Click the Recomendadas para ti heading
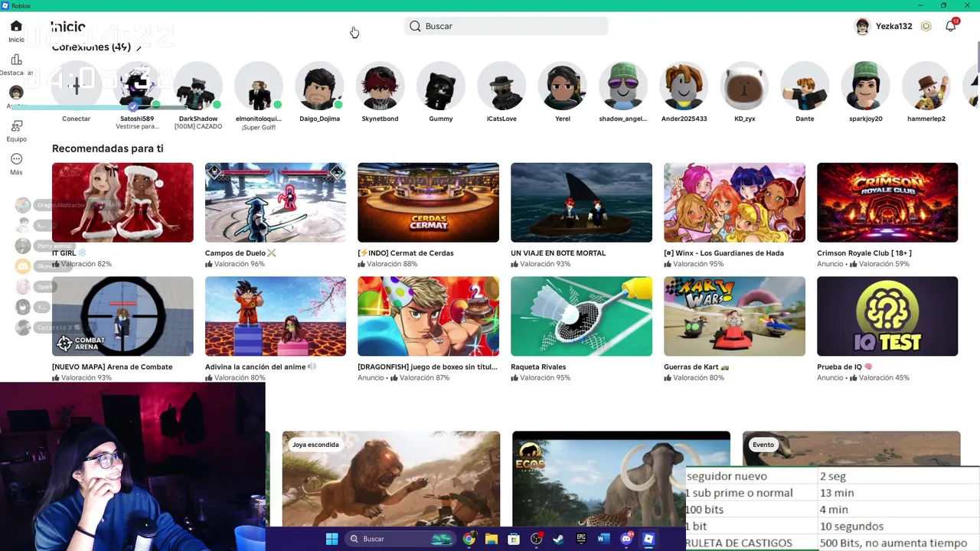980x551 pixels. tap(107, 148)
